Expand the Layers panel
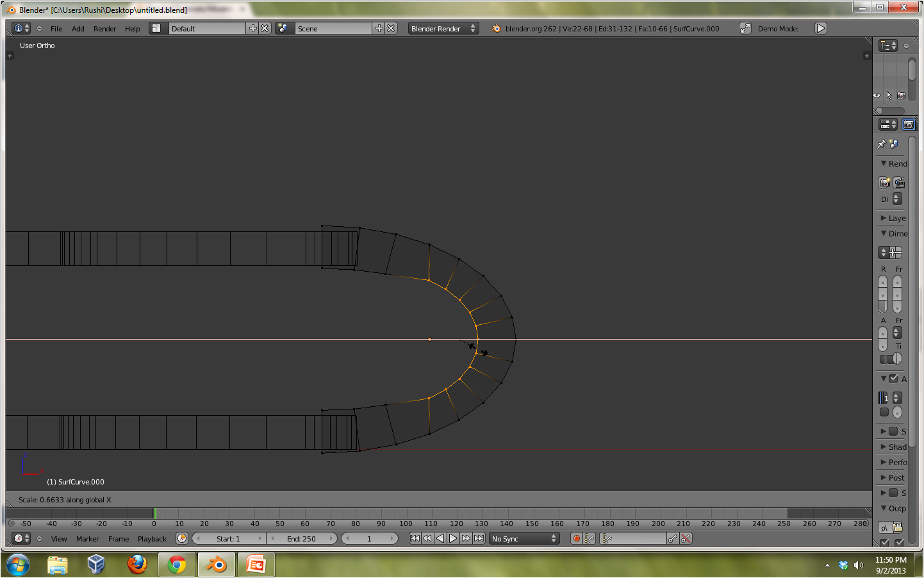Screen dimensions: 924x578 pos(884,218)
